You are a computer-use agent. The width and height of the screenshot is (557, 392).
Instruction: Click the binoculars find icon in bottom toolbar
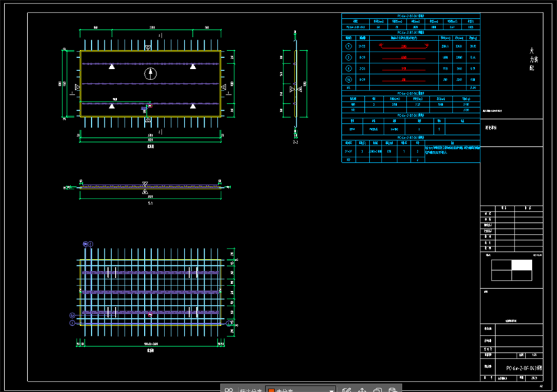tap(229, 390)
